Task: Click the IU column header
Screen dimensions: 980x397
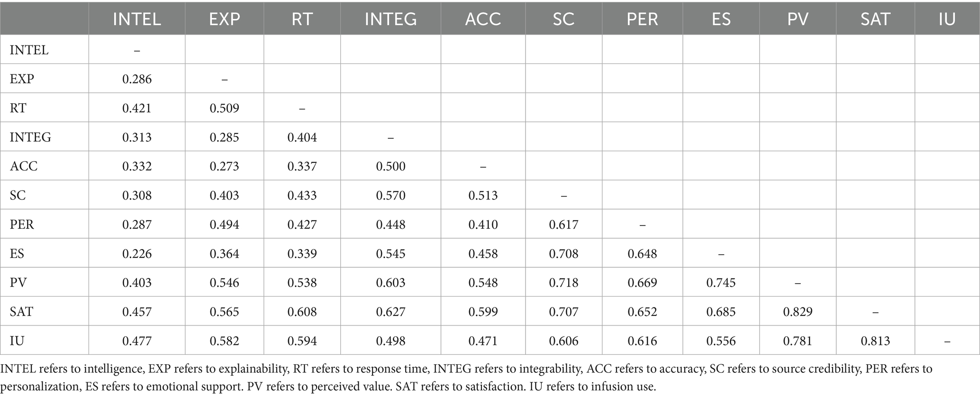Action: pos(947,19)
